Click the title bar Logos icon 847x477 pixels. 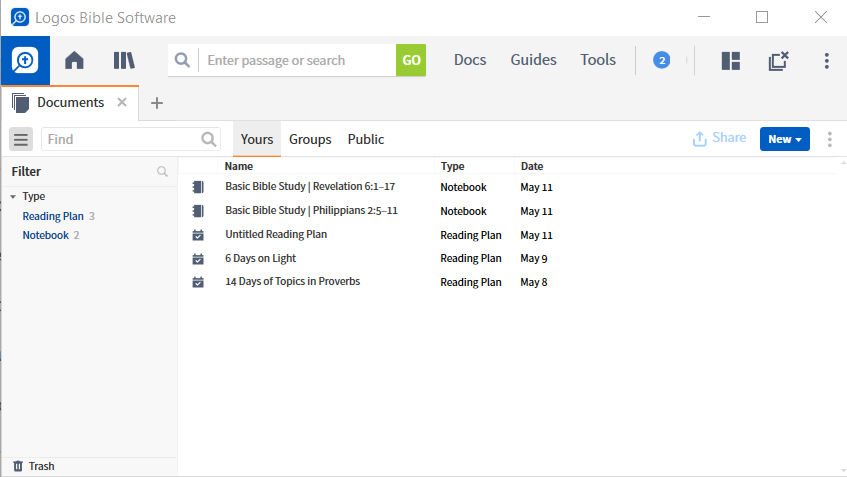coord(20,17)
